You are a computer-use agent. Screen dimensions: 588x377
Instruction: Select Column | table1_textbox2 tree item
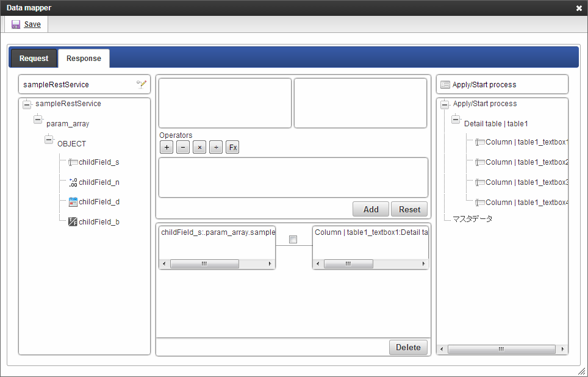527,162
